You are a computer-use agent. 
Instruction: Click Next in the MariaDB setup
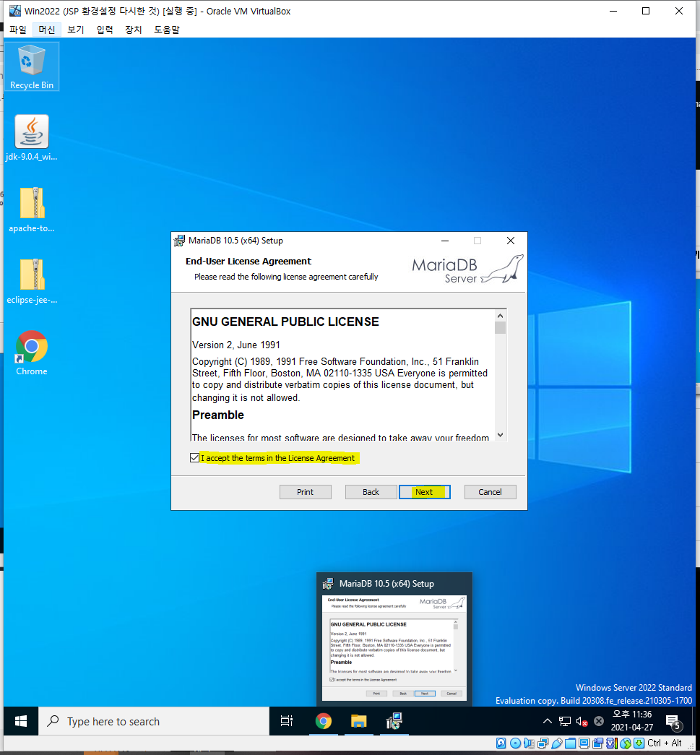coord(424,492)
